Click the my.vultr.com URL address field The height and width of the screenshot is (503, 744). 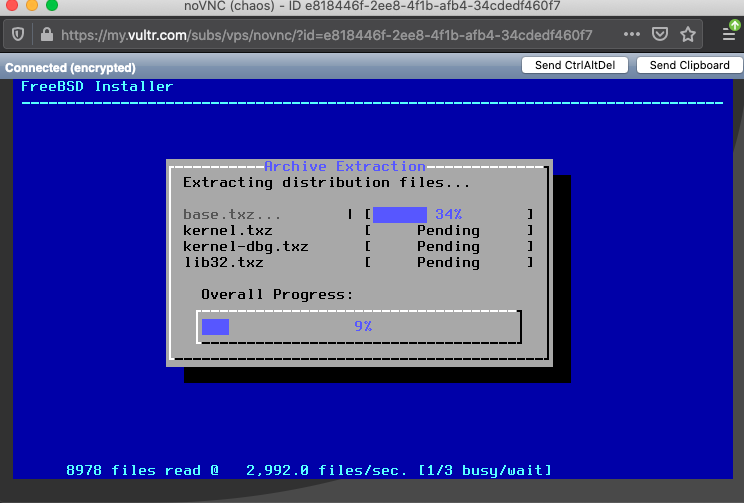(330, 34)
